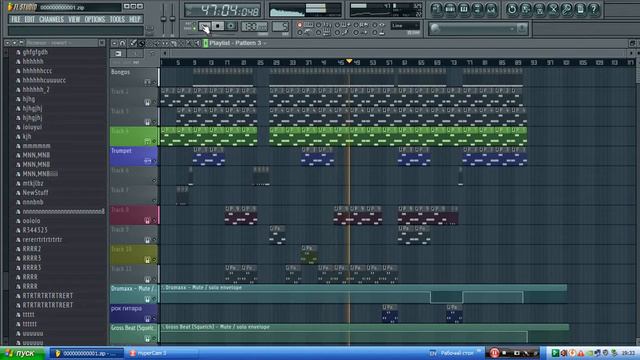The image size is (640, 360).
Task: Select the Gross Beat (Squelch) track header
Action: coord(134,333)
